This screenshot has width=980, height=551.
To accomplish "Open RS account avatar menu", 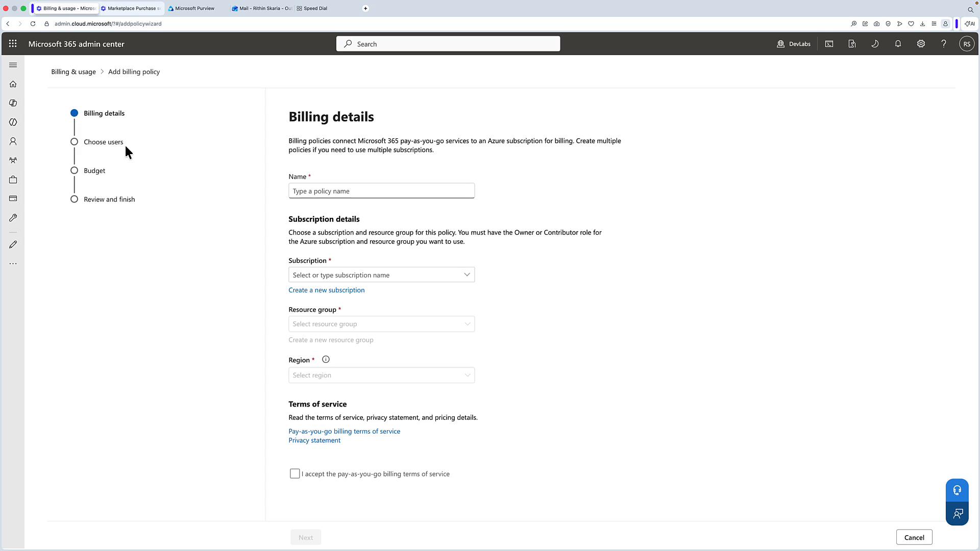I will coord(967,44).
